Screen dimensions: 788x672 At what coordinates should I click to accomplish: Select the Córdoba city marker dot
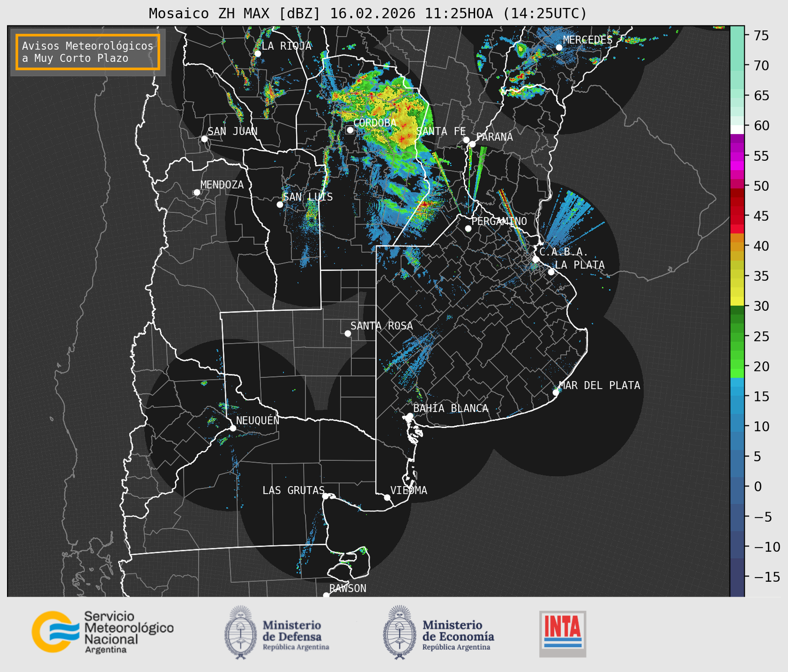350,130
